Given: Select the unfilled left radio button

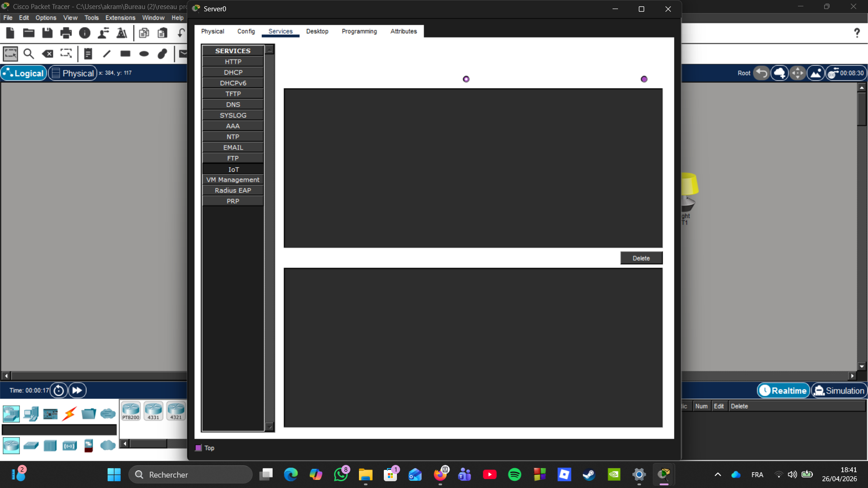Looking at the screenshot, I should [x=466, y=79].
